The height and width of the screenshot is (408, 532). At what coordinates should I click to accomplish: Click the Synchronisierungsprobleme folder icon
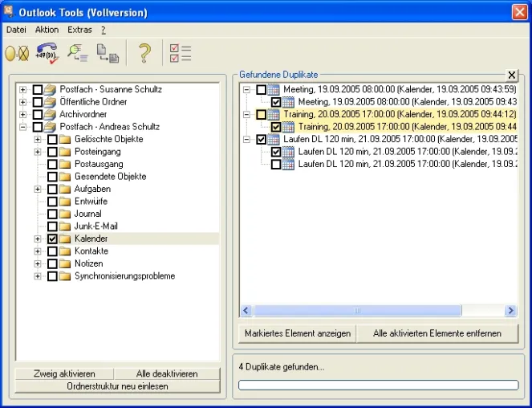64,276
